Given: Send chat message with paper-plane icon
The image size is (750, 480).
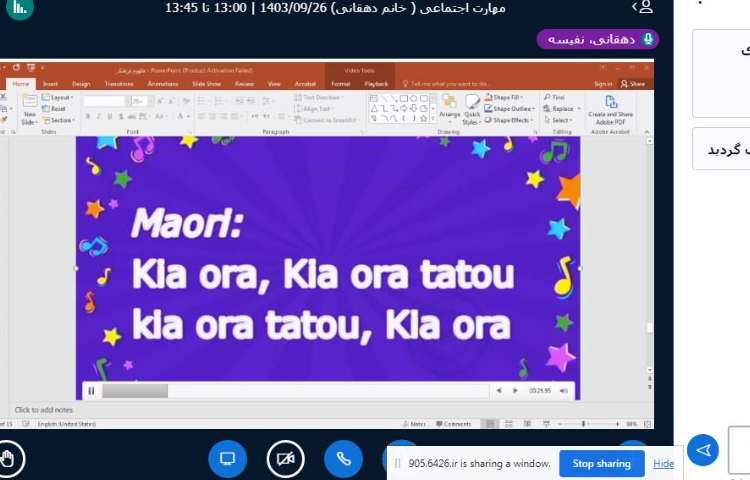Looking at the screenshot, I should (x=703, y=450).
